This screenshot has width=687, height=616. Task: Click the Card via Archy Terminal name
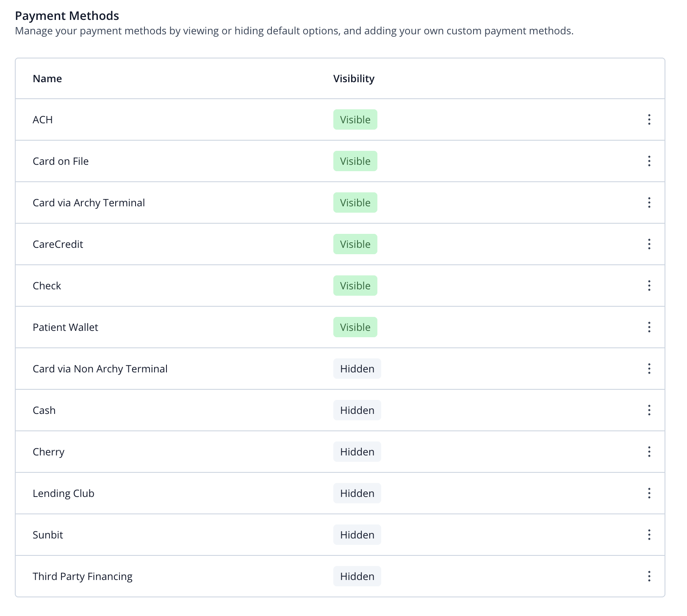pyautogui.click(x=89, y=203)
